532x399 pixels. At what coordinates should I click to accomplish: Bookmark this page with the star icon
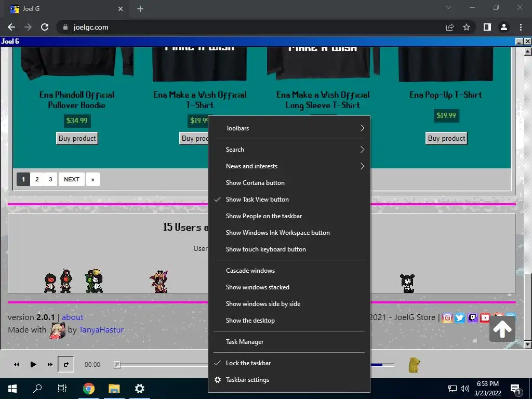coord(467,27)
